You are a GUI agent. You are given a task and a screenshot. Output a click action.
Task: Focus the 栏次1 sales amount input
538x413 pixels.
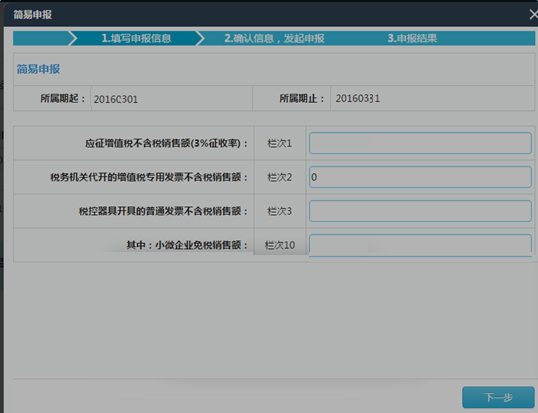pyautogui.click(x=420, y=143)
